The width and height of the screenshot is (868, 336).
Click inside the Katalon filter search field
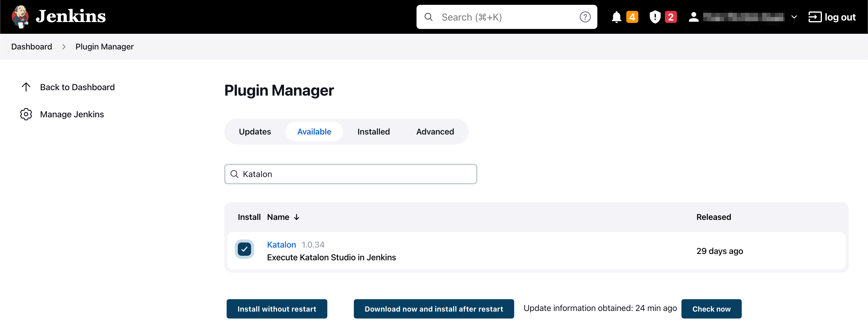351,174
